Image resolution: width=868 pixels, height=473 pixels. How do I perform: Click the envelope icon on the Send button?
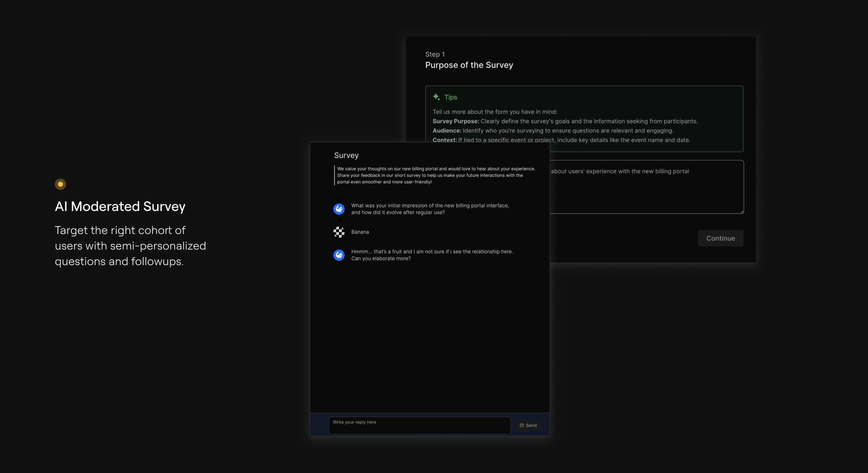point(522,425)
